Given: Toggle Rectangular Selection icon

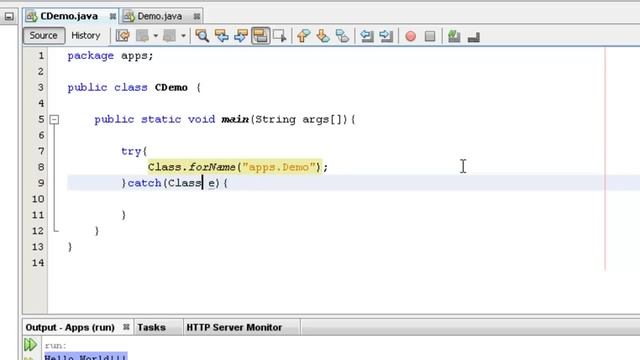Looking at the screenshot, I should pos(280,36).
